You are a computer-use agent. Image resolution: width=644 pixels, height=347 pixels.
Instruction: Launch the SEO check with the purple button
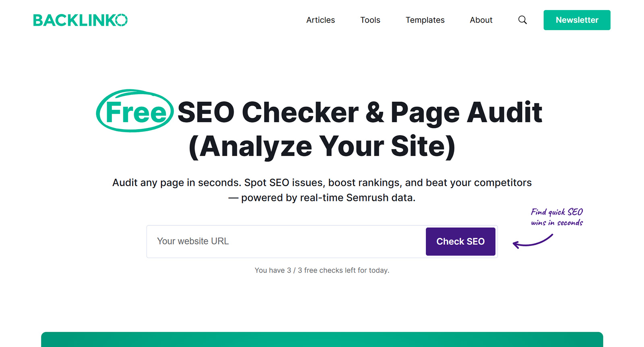tap(460, 242)
